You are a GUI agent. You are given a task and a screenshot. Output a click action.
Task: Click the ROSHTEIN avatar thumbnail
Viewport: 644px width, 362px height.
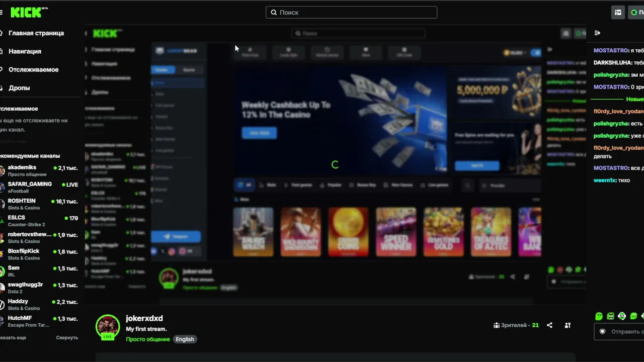pyautogui.click(x=2, y=204)
